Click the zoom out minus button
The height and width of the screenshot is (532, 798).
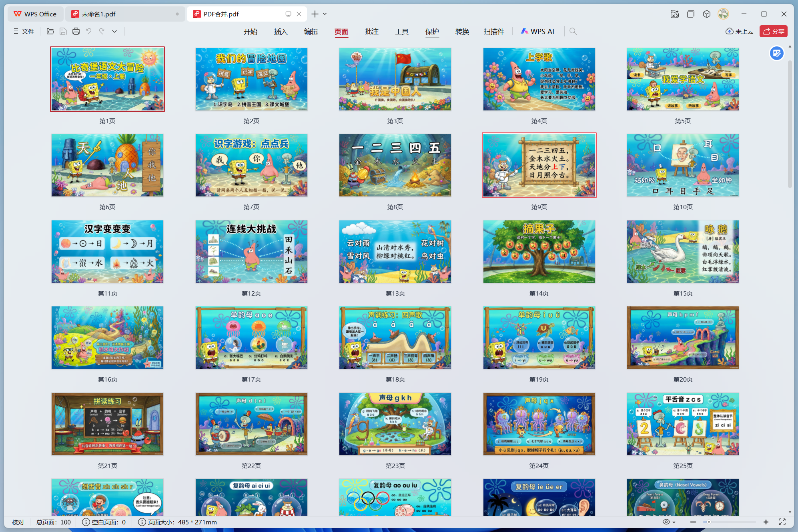click(x=693, y=522)
